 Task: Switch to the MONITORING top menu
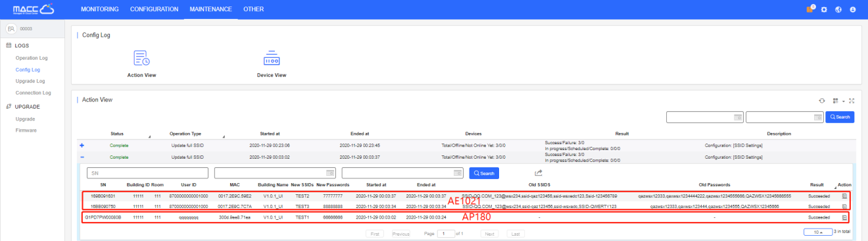tap(99, 9)
